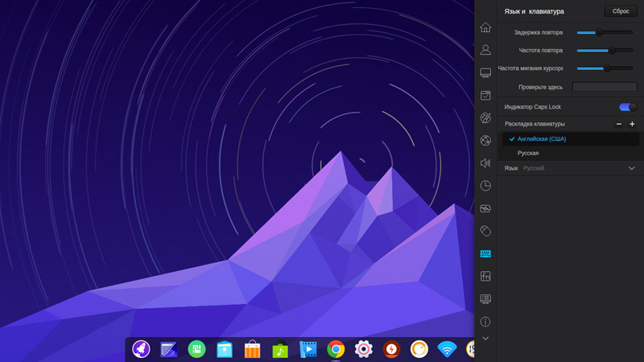Launch the blue File Manager in dock

tap(225, 350)
